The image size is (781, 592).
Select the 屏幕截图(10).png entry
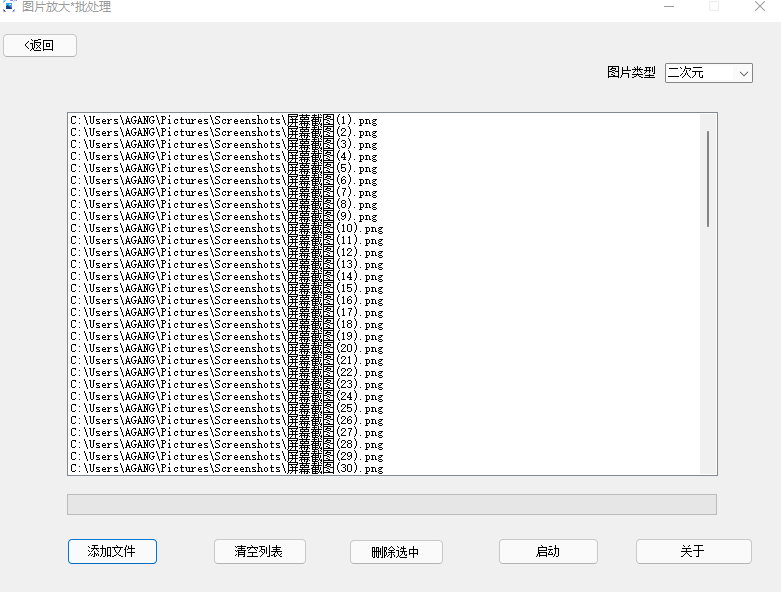point(227,228)
